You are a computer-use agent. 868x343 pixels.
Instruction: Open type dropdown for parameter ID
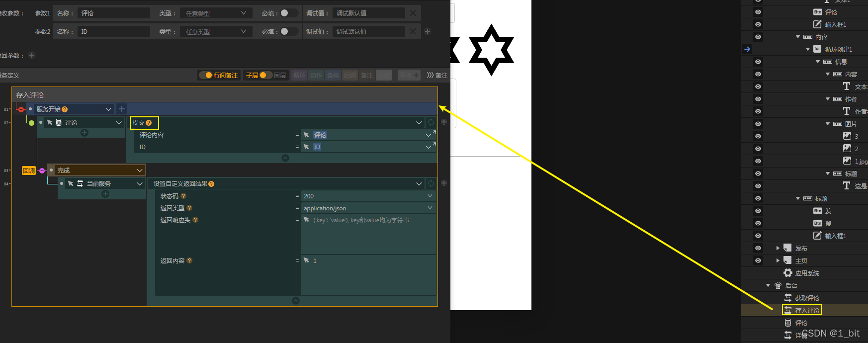point(216,31)
